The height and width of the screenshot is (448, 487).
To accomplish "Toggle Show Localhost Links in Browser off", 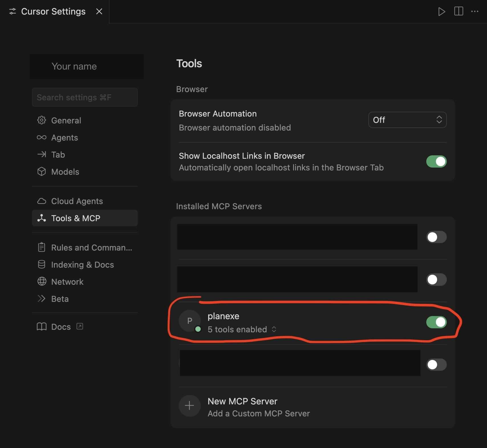I will (x=436, y=162).
